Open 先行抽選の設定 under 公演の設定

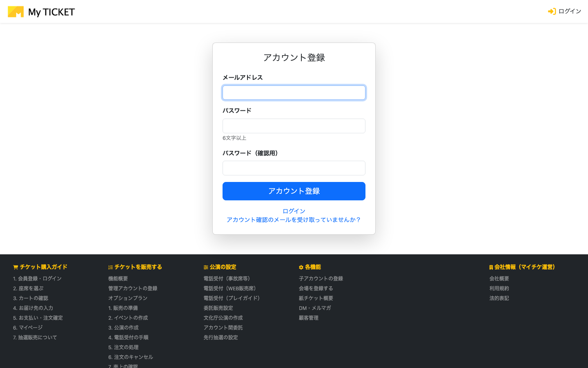coord(220,337)
